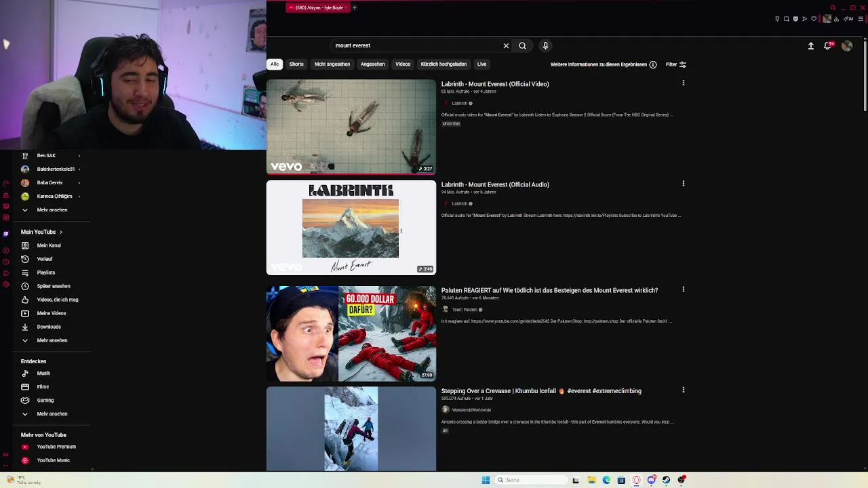Open the three-dot menu for Khumbu Icefall video

click(683, 390)
